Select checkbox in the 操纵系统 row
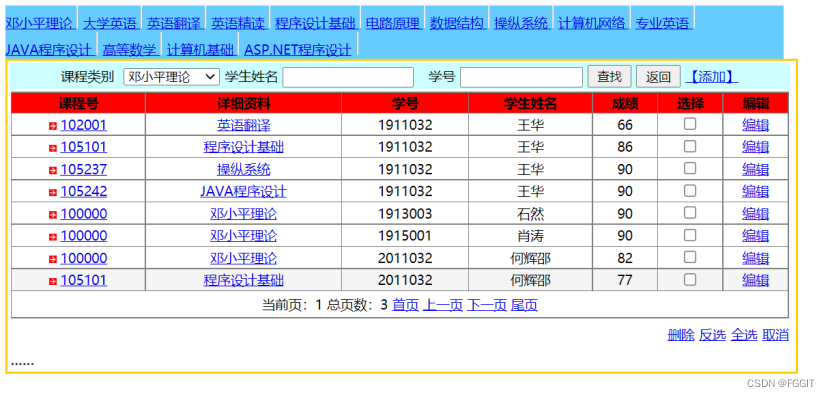The image size is (830, 397). tap(690, 168)
